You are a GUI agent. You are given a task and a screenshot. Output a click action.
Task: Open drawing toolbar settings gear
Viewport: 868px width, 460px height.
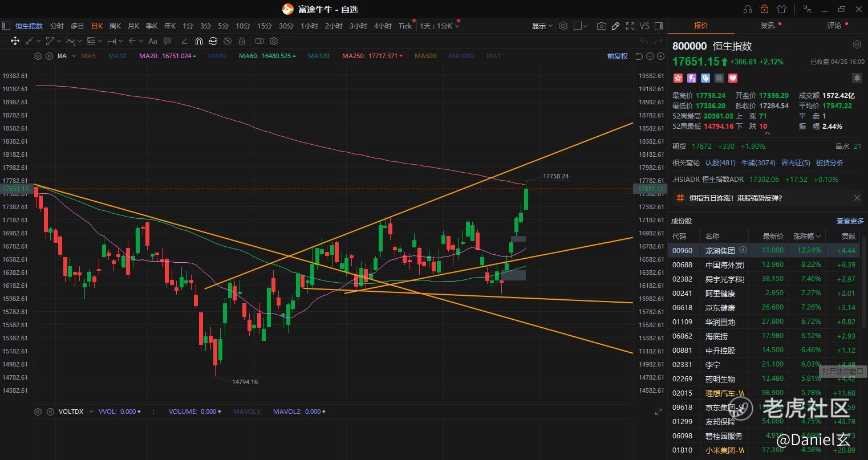click(274, 41)
